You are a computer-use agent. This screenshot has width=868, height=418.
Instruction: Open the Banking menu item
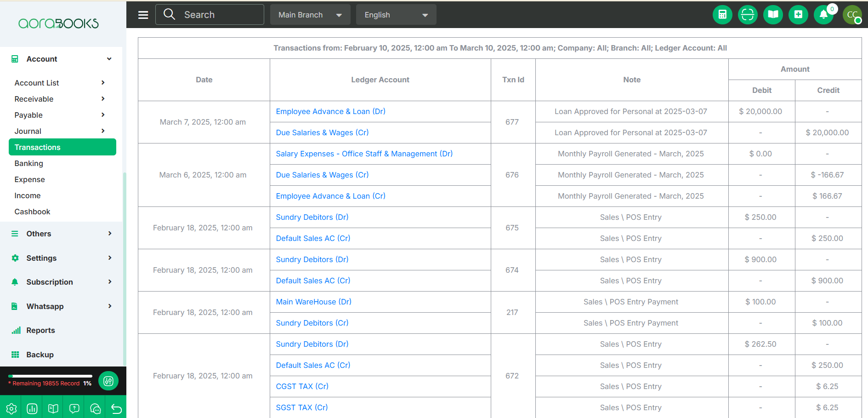pos(28,163)
